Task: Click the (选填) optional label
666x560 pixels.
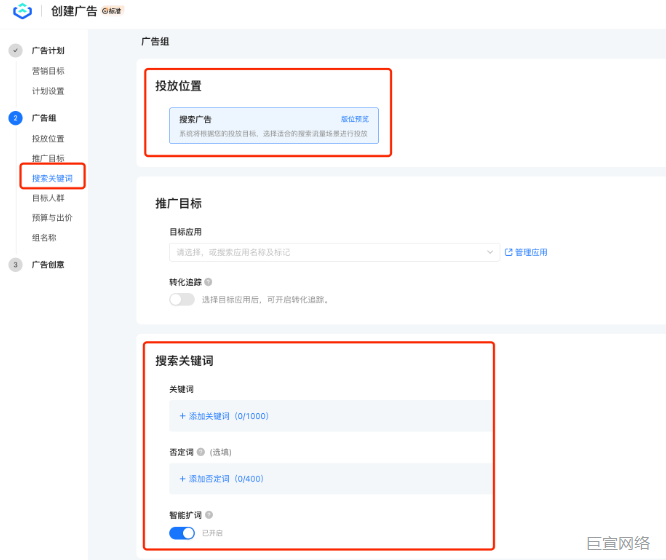Action: [220, 452]
